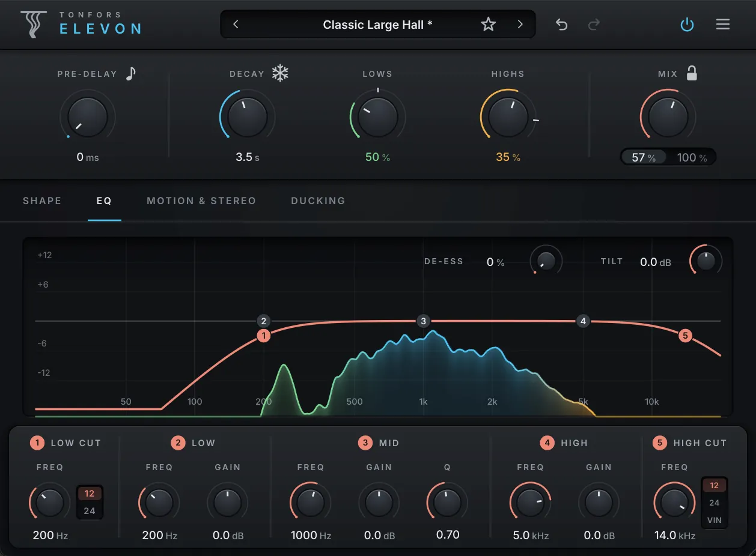Click the Pre-Delay knob

point(88,117)
